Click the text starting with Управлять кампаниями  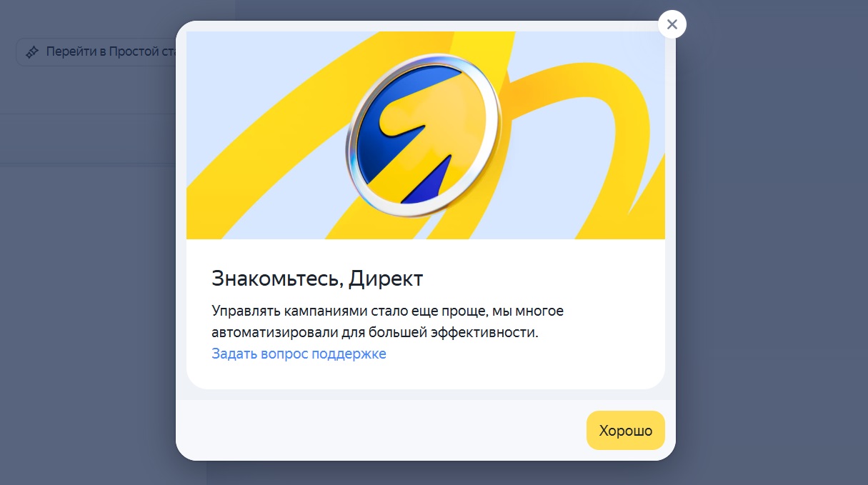pos(388,322)
